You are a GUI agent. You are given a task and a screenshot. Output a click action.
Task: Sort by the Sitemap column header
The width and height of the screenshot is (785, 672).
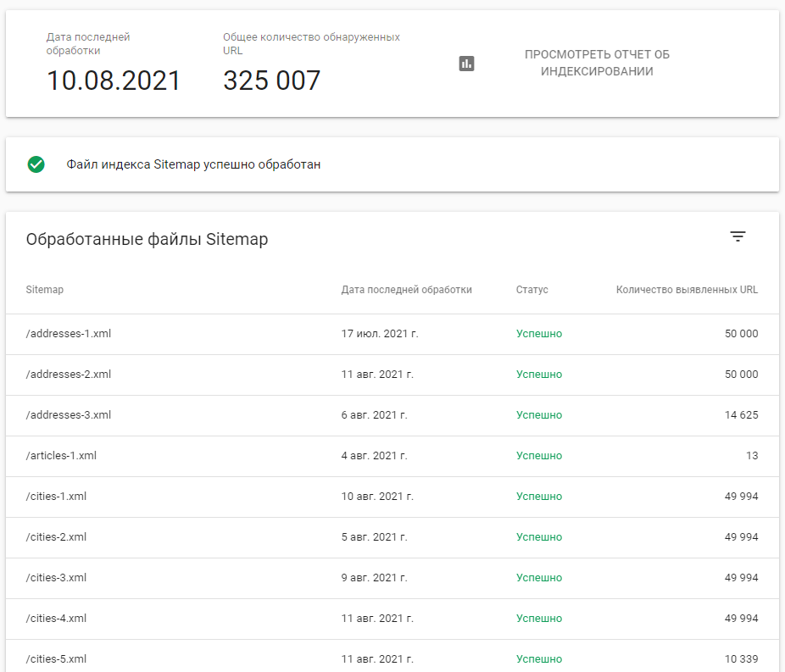tap(45, 290)
